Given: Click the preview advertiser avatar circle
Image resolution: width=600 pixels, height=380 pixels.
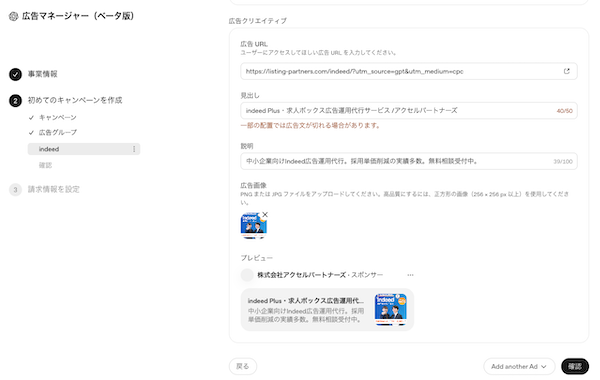Looking at the screenshot, I should 247,275.
